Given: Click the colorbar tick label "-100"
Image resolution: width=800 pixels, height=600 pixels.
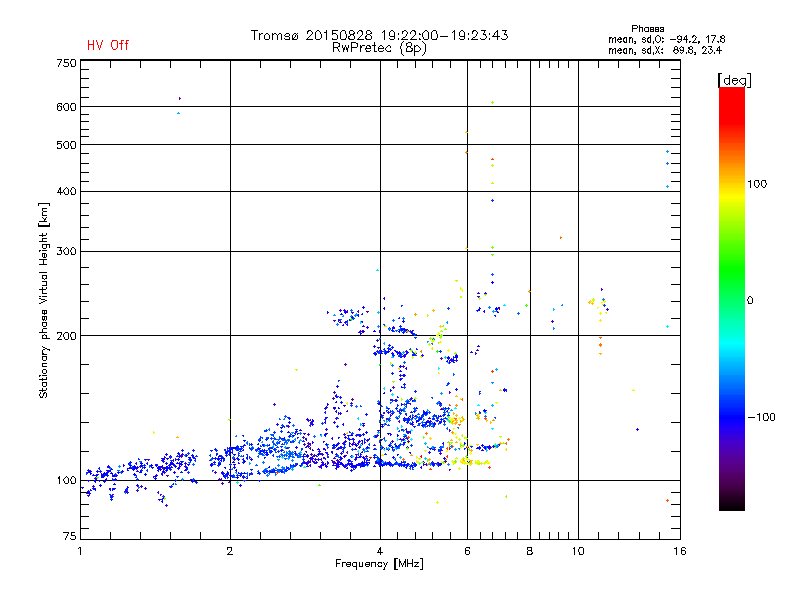Looking at the screenshot, I should (x=762, y=417).
